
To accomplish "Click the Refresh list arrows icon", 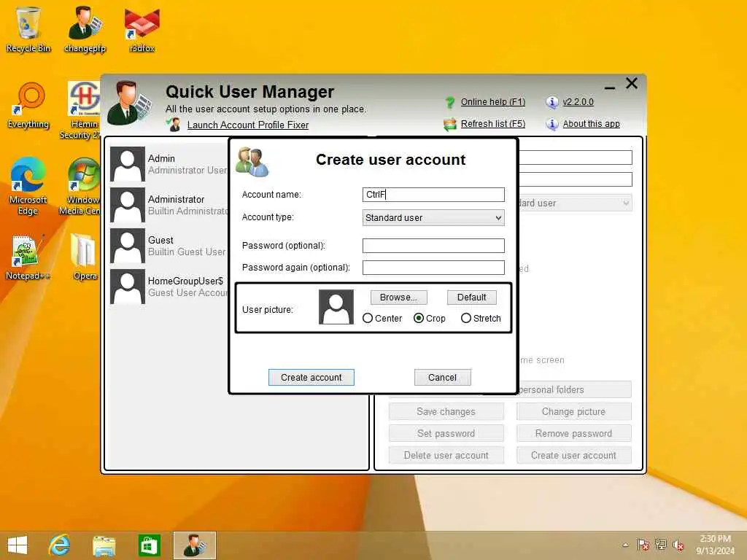I will [449, 124].
